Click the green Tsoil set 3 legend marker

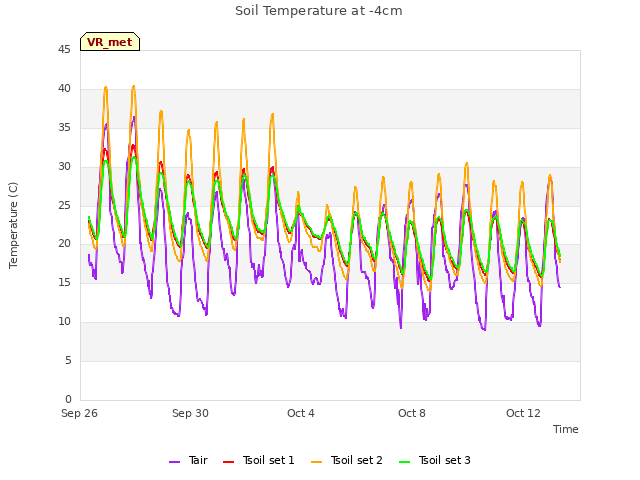coord(404,462)
